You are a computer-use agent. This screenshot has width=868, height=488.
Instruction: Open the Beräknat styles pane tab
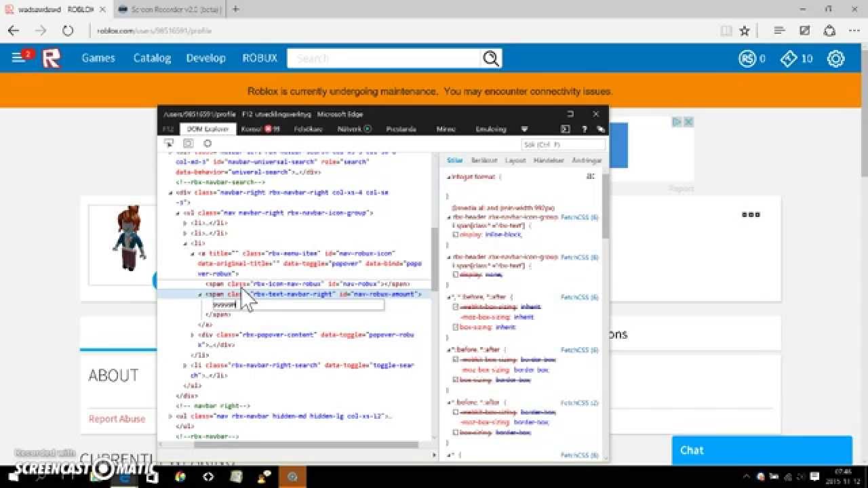(484, 161)
